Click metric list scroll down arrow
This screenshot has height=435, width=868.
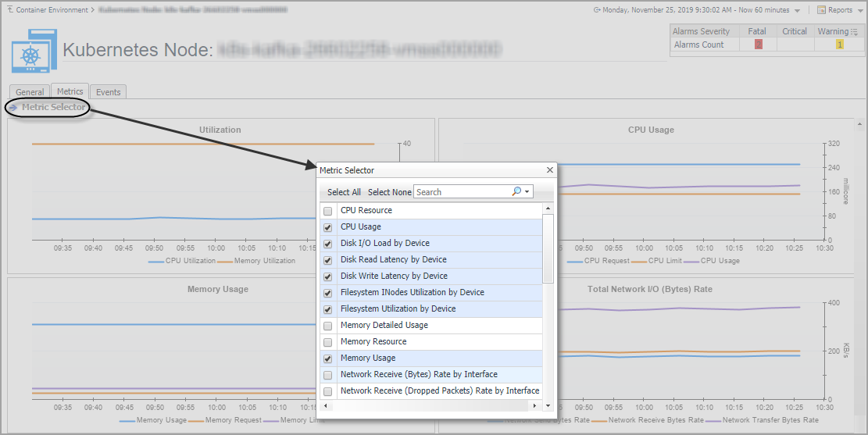[548, 405]
